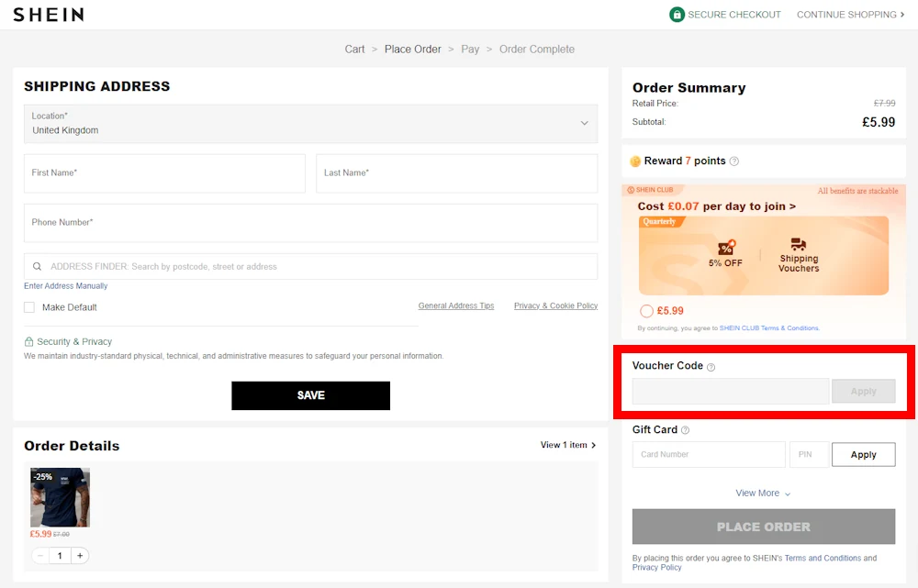Select Place Order breadcrumb step
Screen dimensions: 918x588
click(413, 50)
